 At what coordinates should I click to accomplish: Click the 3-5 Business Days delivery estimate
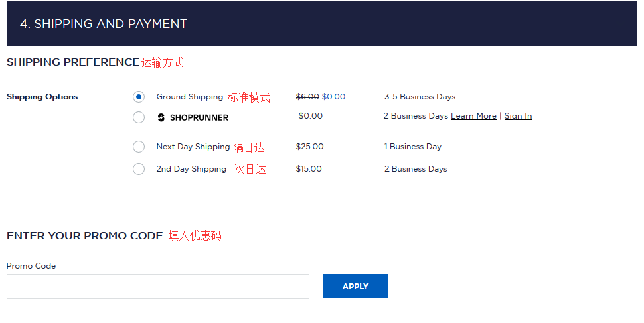[x=420, y=97]
